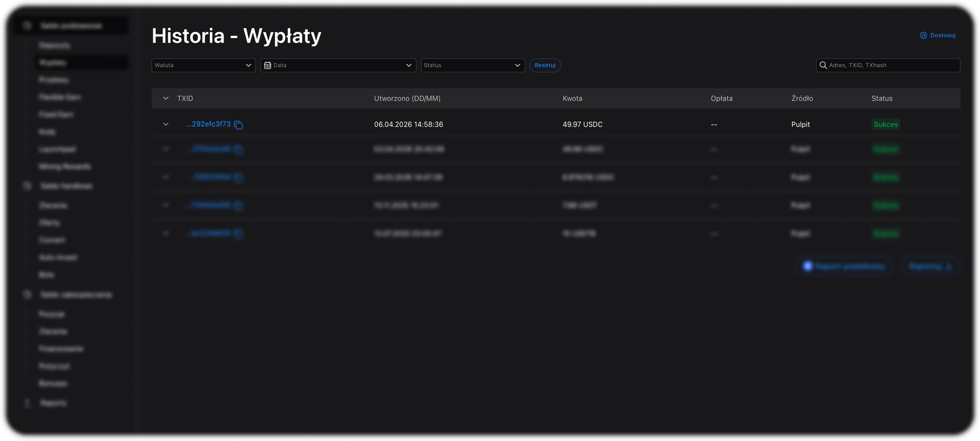Click the Saldo handlowe sidebar icon
Viewport: 980px width, 441px height.
[x=27, y=186]
